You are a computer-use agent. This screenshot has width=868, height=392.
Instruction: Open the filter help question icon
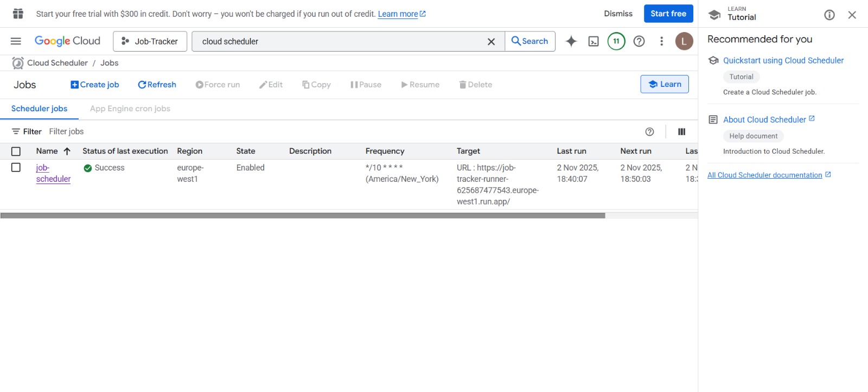coord(649,131)
